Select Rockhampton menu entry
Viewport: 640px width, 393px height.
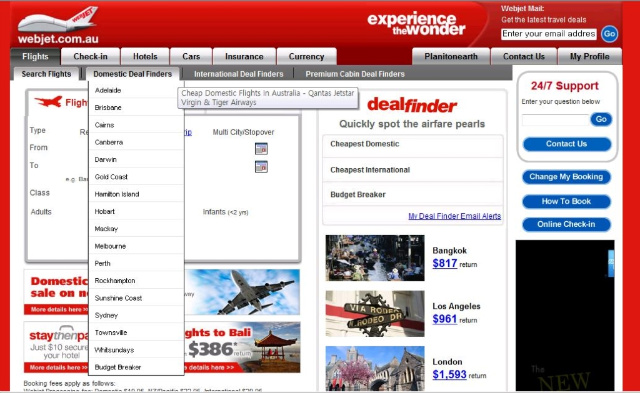coord(136,280)
